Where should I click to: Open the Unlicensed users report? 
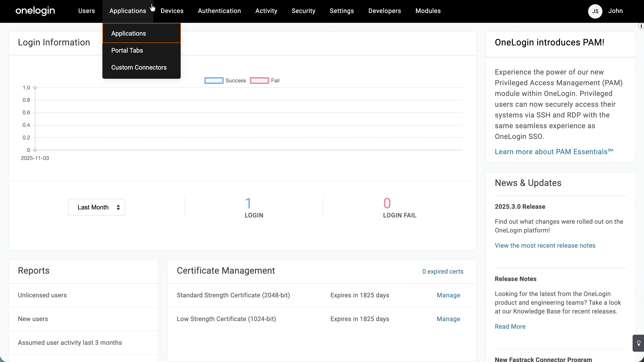(x=42, y=295)
